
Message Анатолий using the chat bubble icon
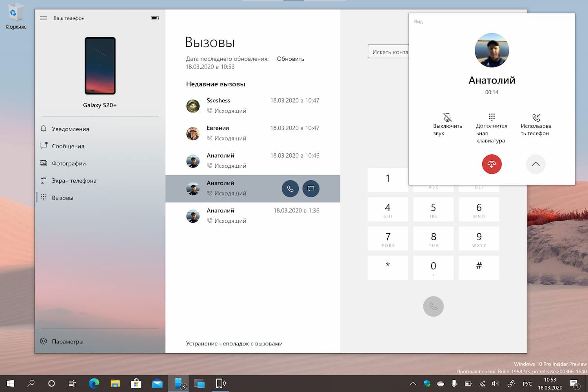pos(311,189)
